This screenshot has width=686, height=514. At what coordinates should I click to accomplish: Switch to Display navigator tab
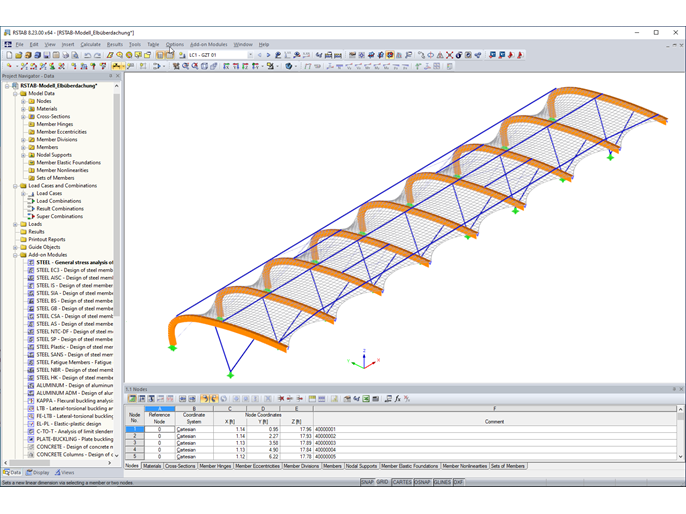[x=38, y=472]
